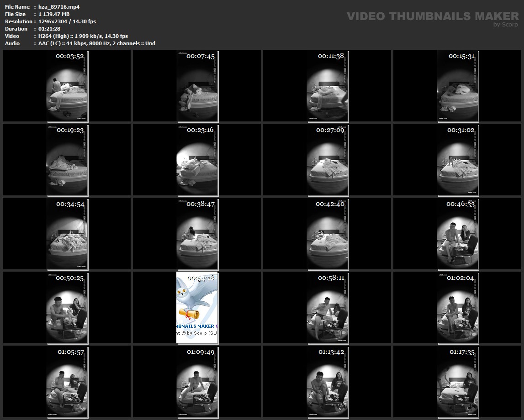Click the Audio AAC (LC) info line
Screen dimensions: 524x420
(97, 43)
